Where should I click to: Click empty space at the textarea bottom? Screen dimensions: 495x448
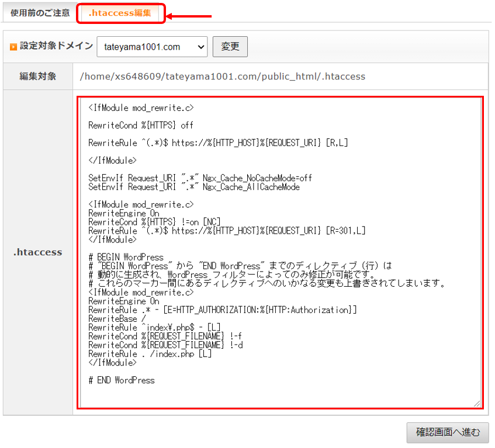279,396
